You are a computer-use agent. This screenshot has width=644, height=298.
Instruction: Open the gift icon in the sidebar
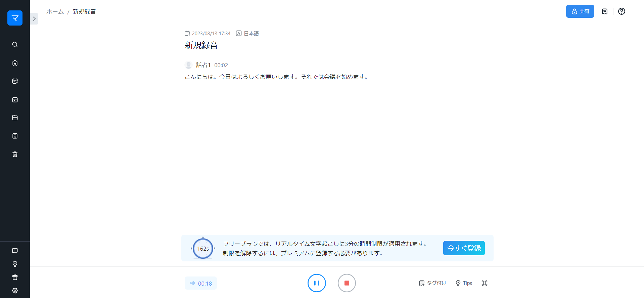pos(15,277)
